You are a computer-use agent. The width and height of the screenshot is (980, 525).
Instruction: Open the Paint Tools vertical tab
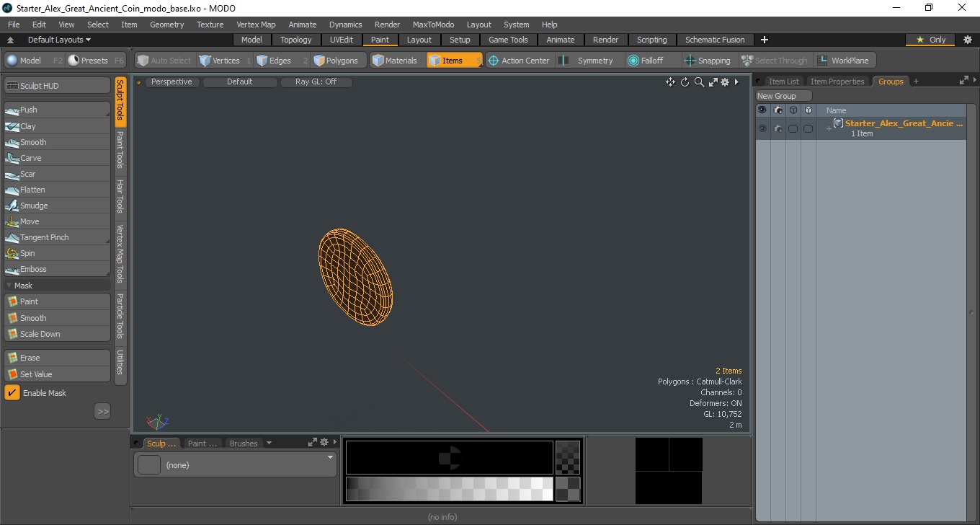(120, 150)
